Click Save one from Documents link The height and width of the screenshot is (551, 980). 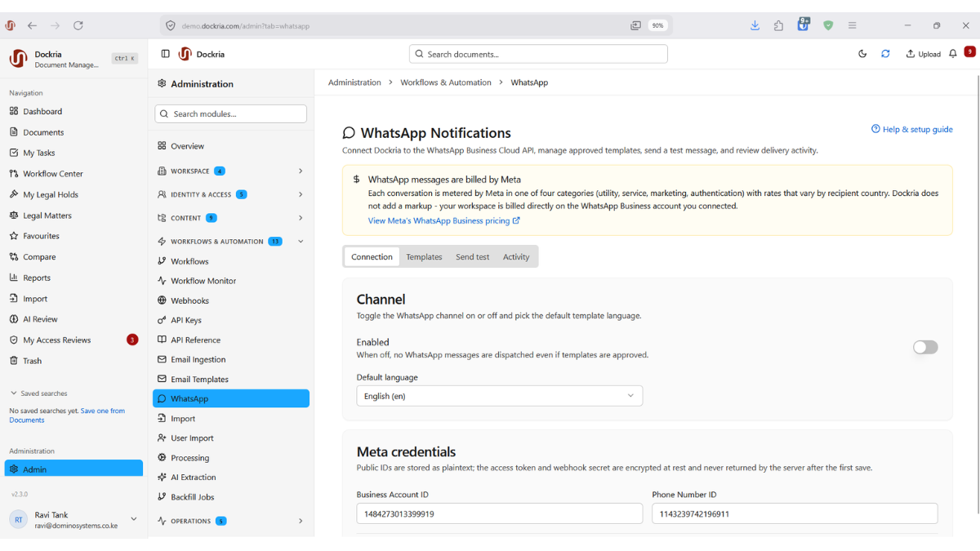[x=67, y=415]
